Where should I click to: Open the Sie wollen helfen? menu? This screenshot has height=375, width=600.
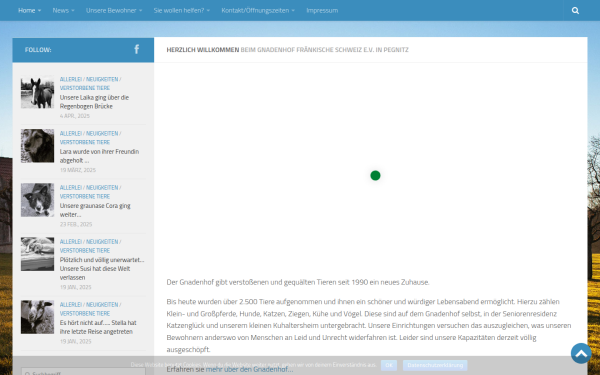pyautogui.click(x=179, y=10)
